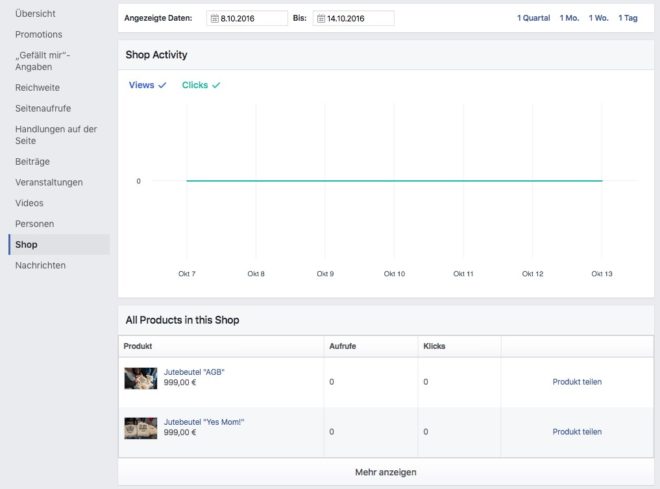Click the Okt 13 axis label
The width and height of the screenshot is (660, 489).
point(601,274)
